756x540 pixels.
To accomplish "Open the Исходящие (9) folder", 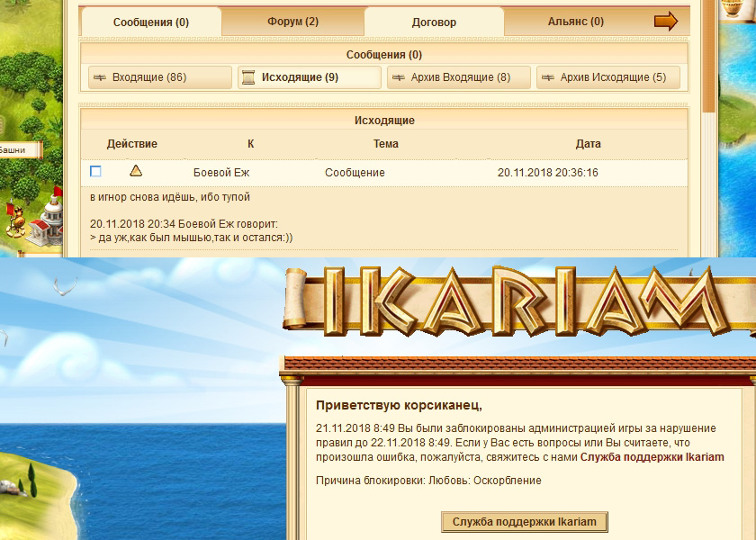I will 310,77.
